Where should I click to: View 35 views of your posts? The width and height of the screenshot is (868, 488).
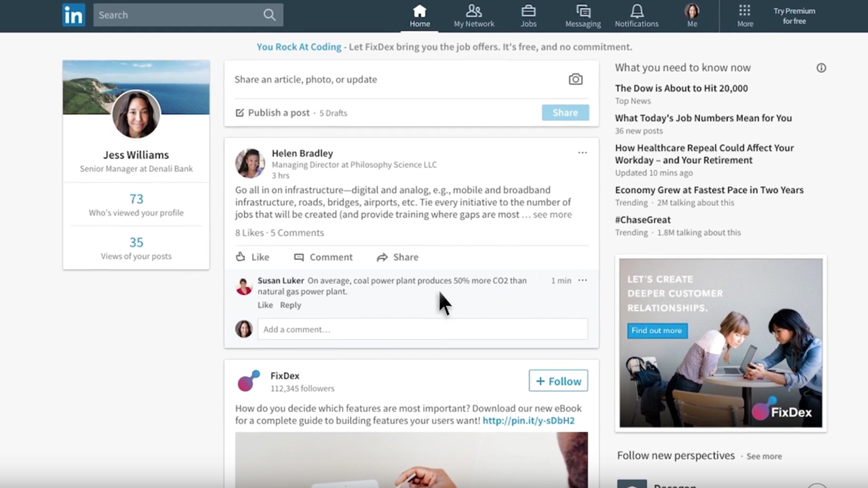coord(136,248)
